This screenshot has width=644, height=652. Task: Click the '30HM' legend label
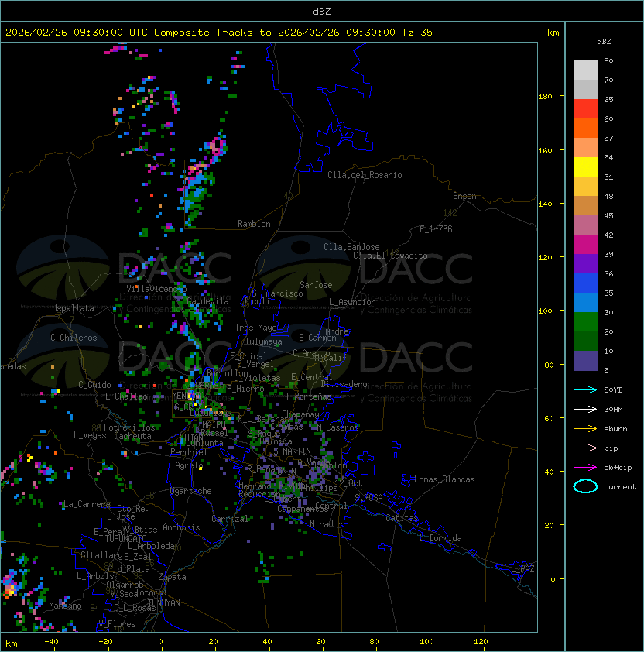(613, 410)
